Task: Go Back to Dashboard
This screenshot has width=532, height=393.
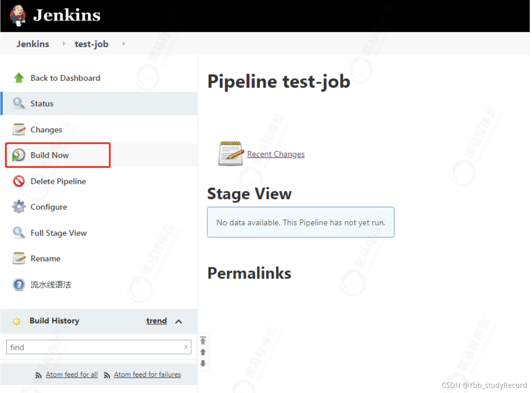Action: click(x=65, y=78)
